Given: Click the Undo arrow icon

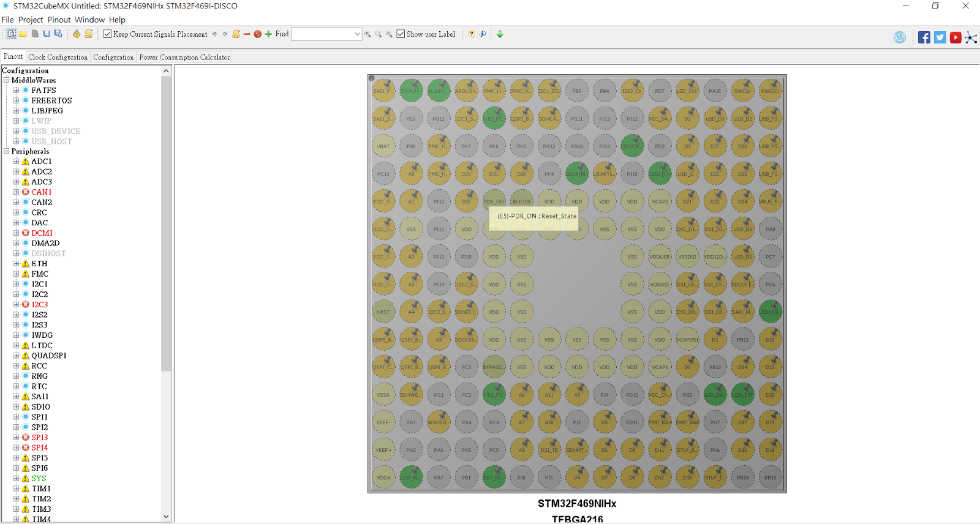Looking at the screenshot, I should pos(214,34).
